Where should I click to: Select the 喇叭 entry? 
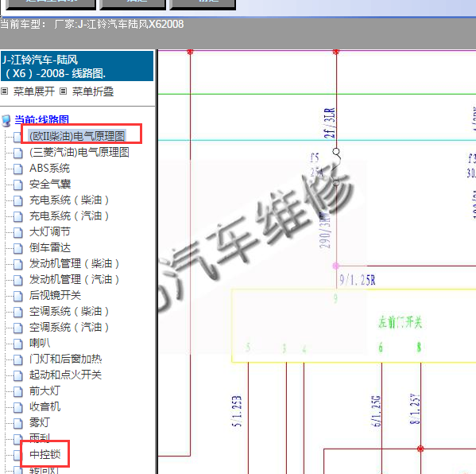click(x=40, y=343)
